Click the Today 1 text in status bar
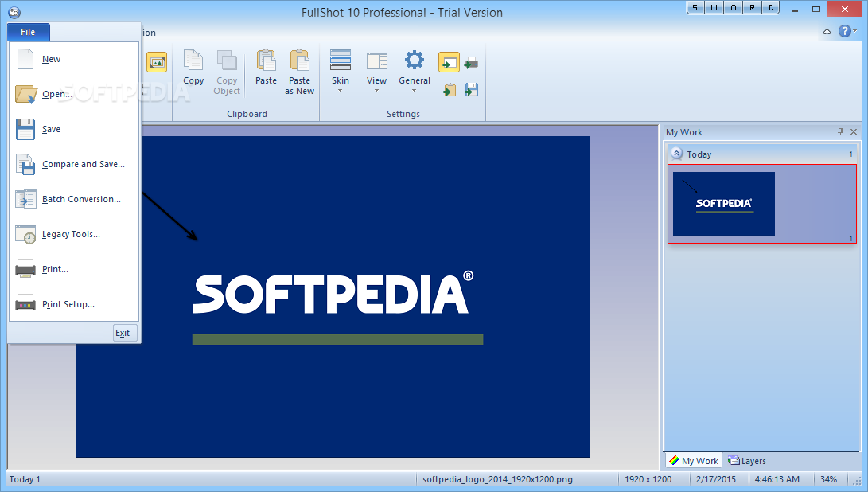Viewport: 868px width, 492px height. point(25,479)
